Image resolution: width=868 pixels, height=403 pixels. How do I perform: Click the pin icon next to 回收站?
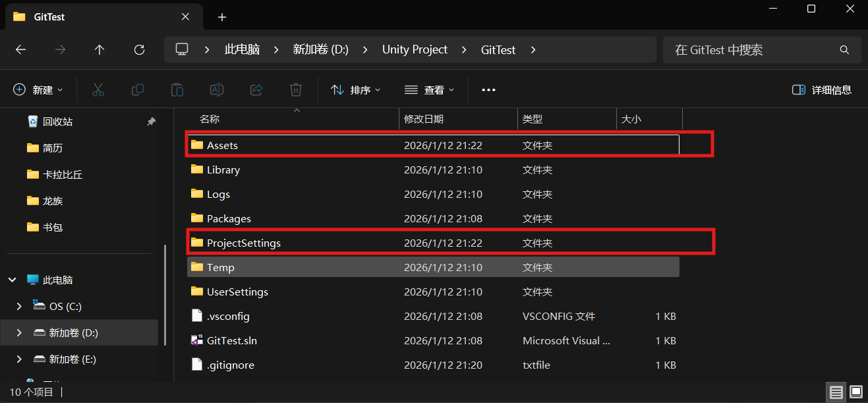(151, 122)
